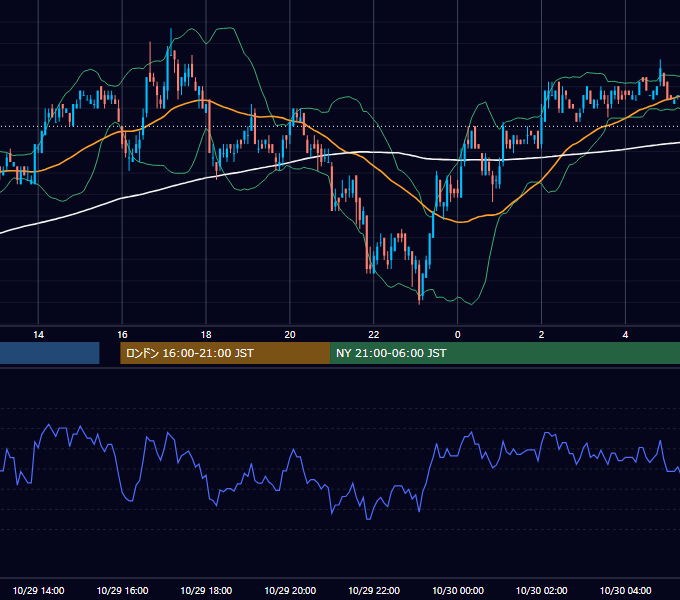Screen dimensions: 680x600
Task: Click the 10/30 04:00 date label
Action: coord(625,590)
